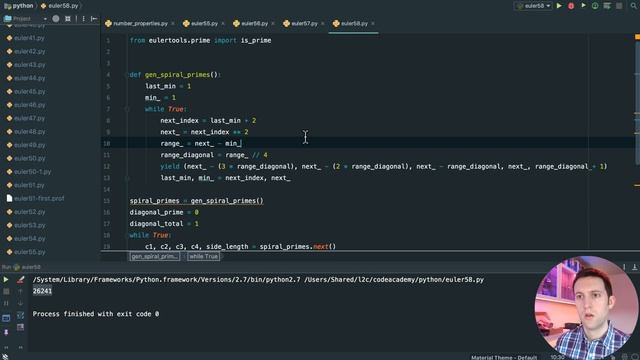Open euler49.py in the project tree

26,145
